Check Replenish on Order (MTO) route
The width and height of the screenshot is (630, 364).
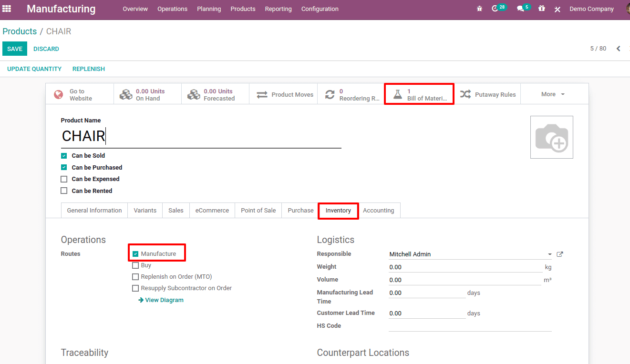tap(135, 277)
